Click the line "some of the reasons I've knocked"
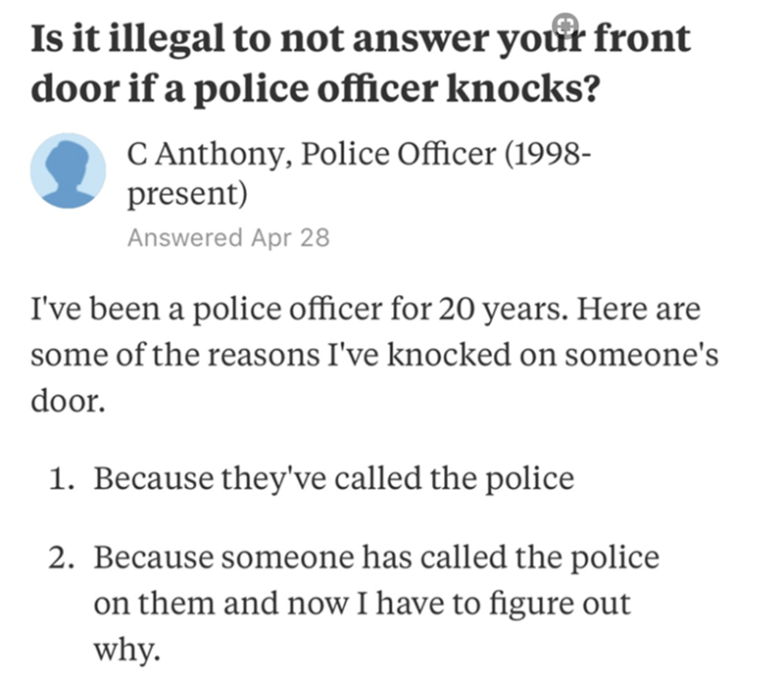The image size is (784, 682). (x=374, y=358)
